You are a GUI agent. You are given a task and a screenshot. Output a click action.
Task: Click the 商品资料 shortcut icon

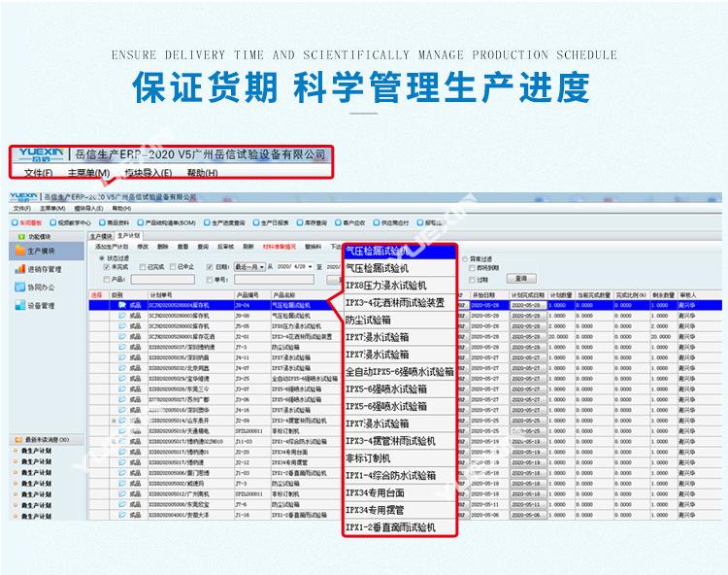[x=102, y=223]
